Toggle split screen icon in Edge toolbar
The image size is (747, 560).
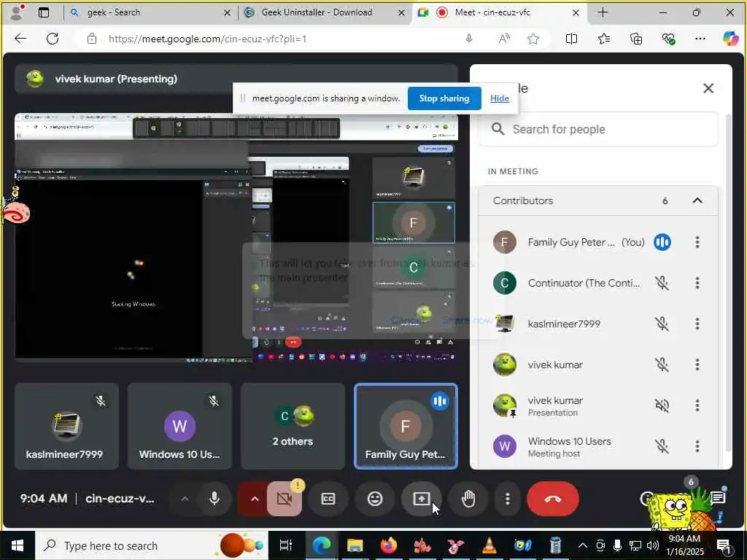point(571,39)
